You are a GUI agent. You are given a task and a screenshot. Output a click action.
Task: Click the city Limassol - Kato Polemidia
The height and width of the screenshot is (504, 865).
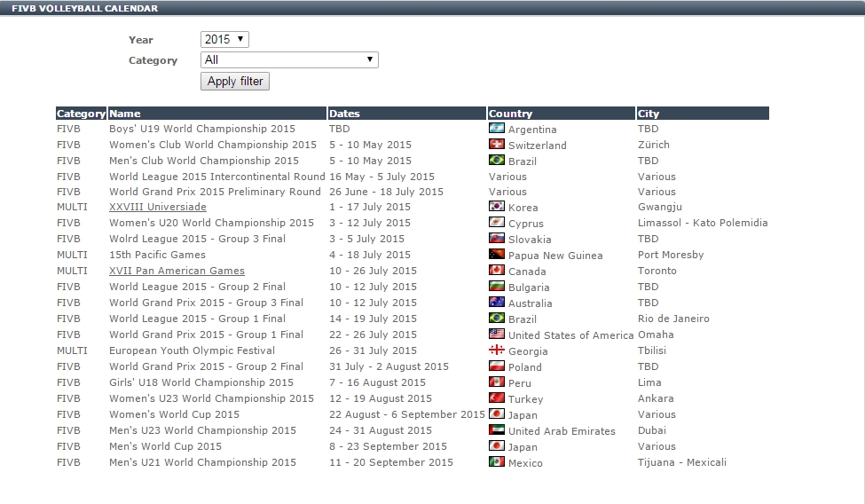pyautogui.click(x=703, y=223)
